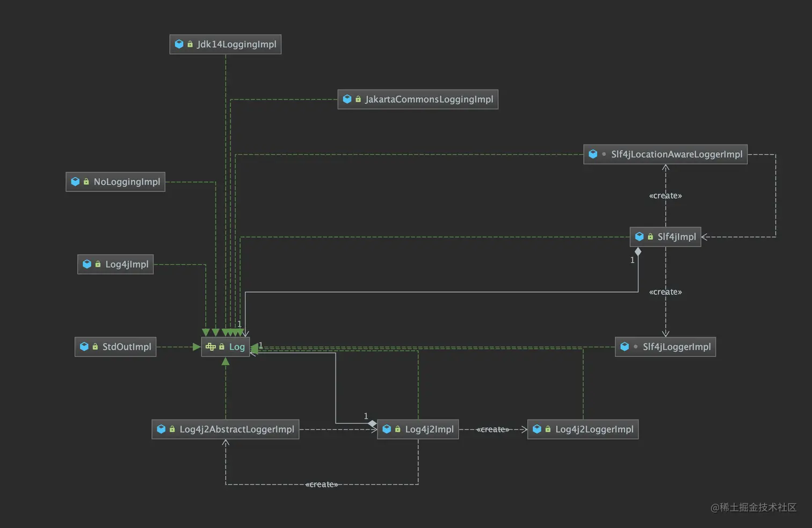Select the blue cube icon of Slf4jImpl
Screen dimensions: 812x528
640,236
